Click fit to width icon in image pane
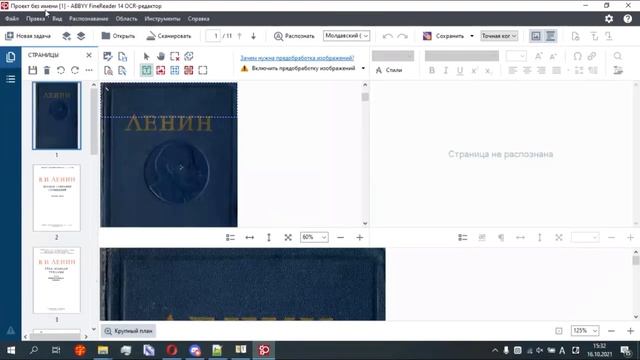This screenshot has height=360, width=640. (249, 237)
